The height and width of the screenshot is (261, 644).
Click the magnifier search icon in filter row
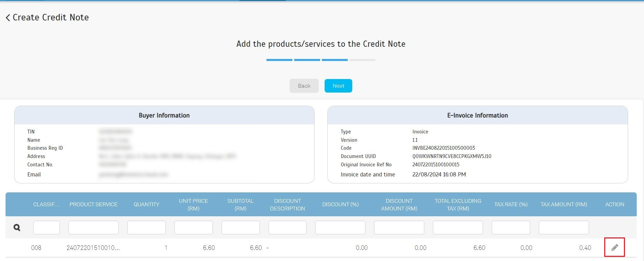[17, 228]
